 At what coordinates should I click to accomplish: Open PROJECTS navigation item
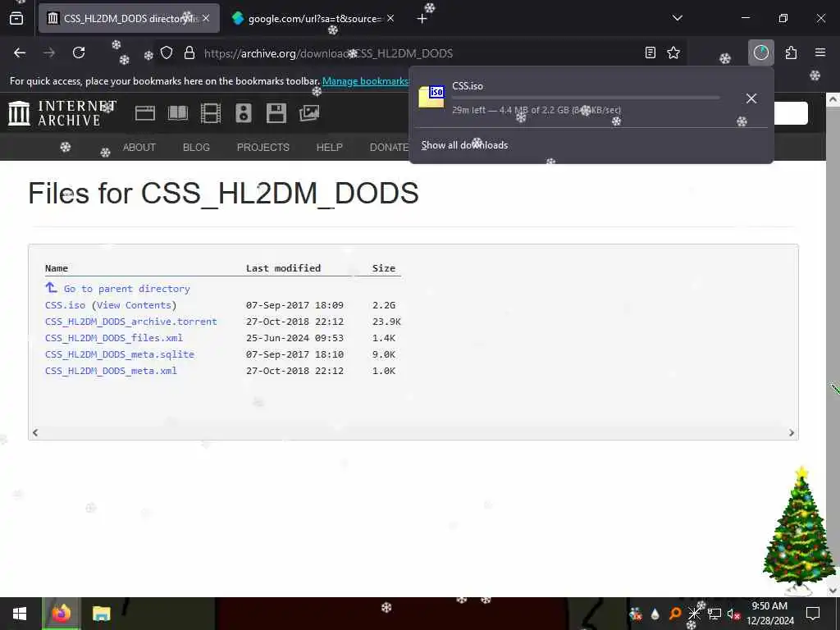tap(263, 148)
